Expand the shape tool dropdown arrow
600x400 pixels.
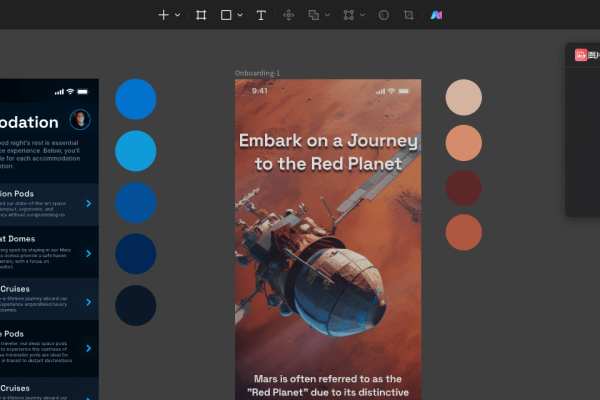click(240, 15)
